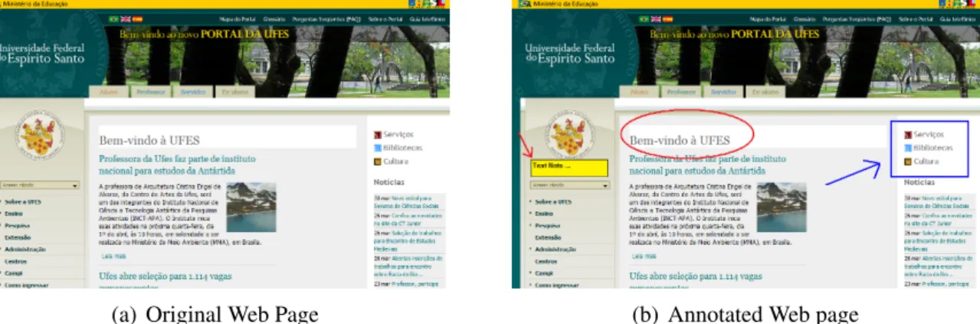Click Ensino in the original page sidebar
Viewport: 980px width, 324px height.
point(15,214)
